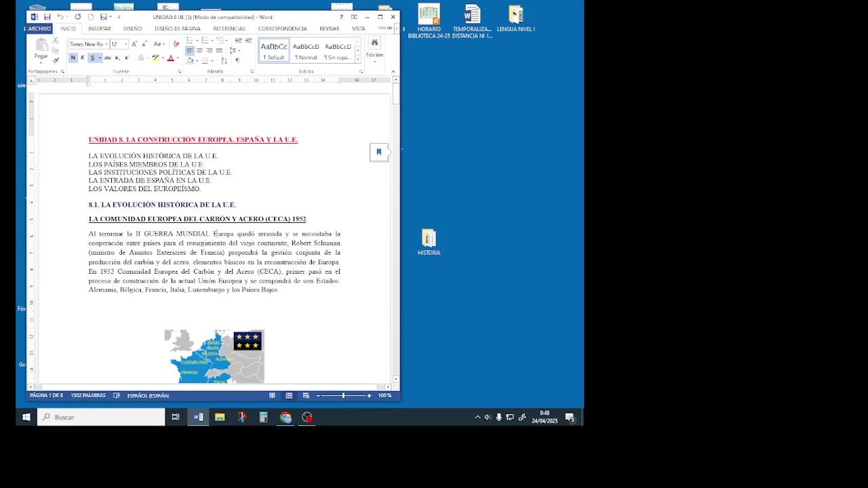The width and height of the screenshot is (868, 488).
Task: Toggle left paragraph alignment
Action: tap(190, 51)
